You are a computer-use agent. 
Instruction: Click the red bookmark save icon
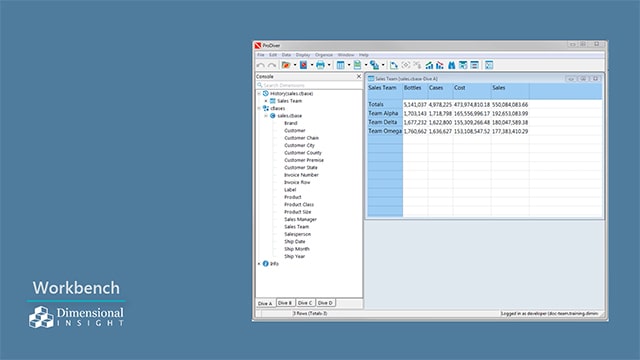click(303, 65)
